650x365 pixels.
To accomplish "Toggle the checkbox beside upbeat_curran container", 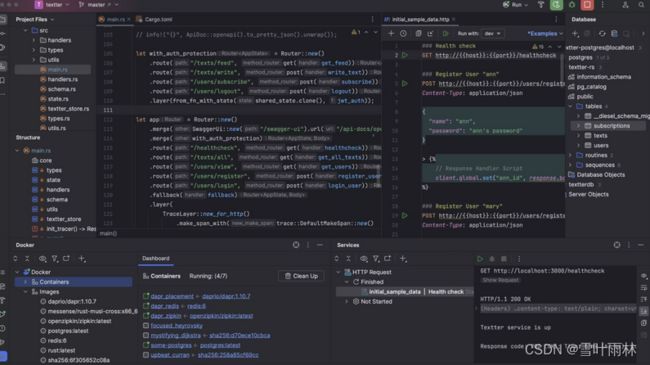I will 146,355.
